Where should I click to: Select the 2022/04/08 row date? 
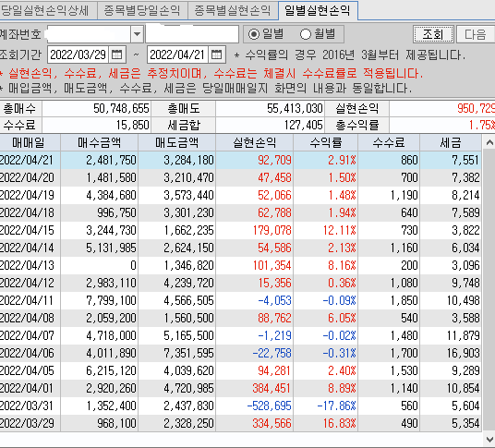tap(27, 318)
